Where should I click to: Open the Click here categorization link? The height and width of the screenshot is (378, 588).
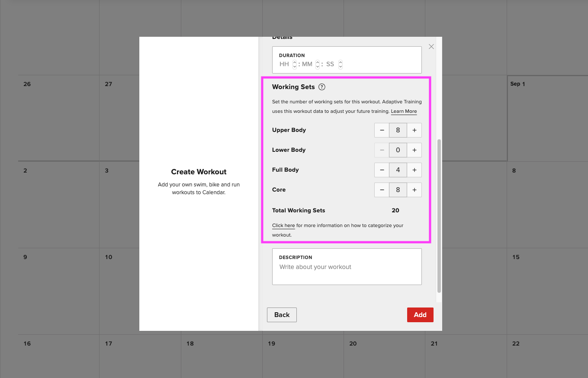pyautogui.click(x=283, y=225)
